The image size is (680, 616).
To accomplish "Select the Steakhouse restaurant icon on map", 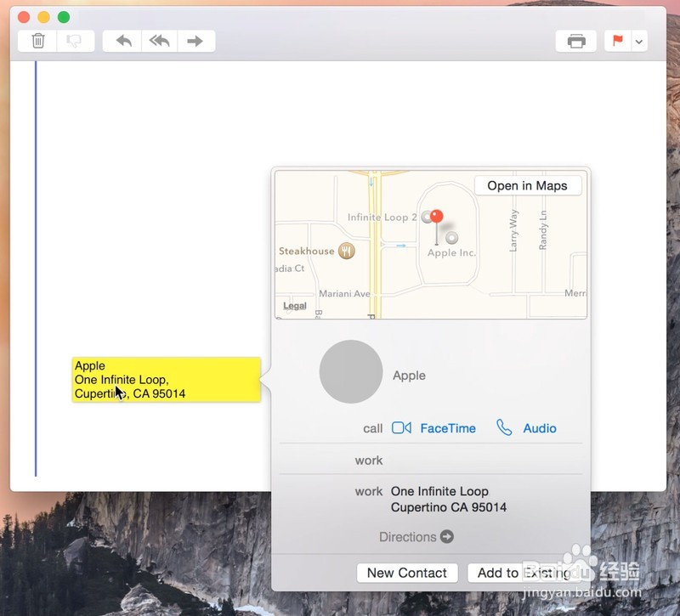I will pyautogui.click(x=347, y=251).
